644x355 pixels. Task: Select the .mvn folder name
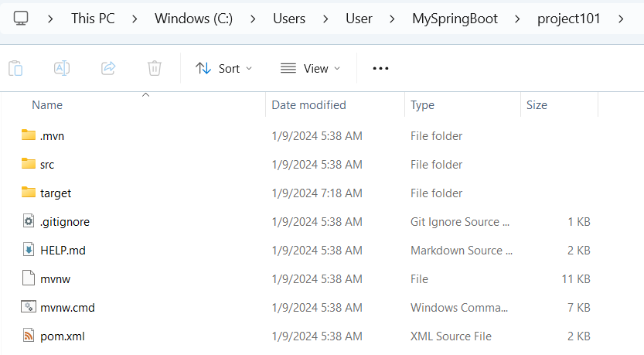click(52, 136)
